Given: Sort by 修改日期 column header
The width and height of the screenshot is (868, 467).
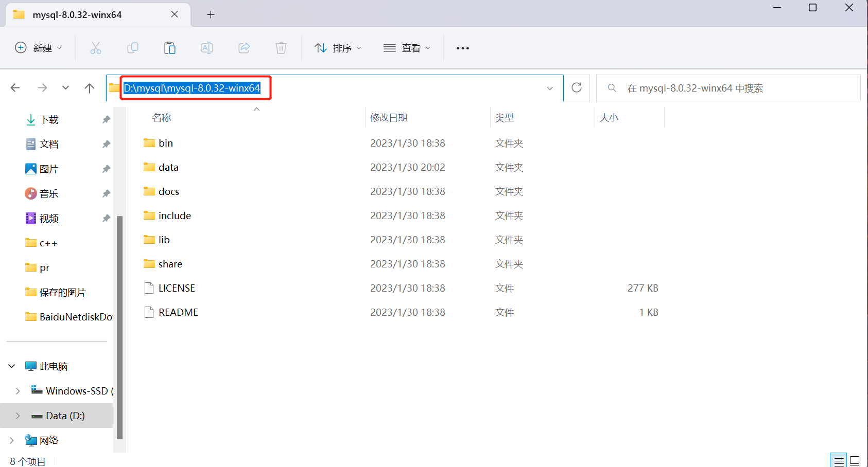Looking at the screenshot, I should tap(389, 117).
